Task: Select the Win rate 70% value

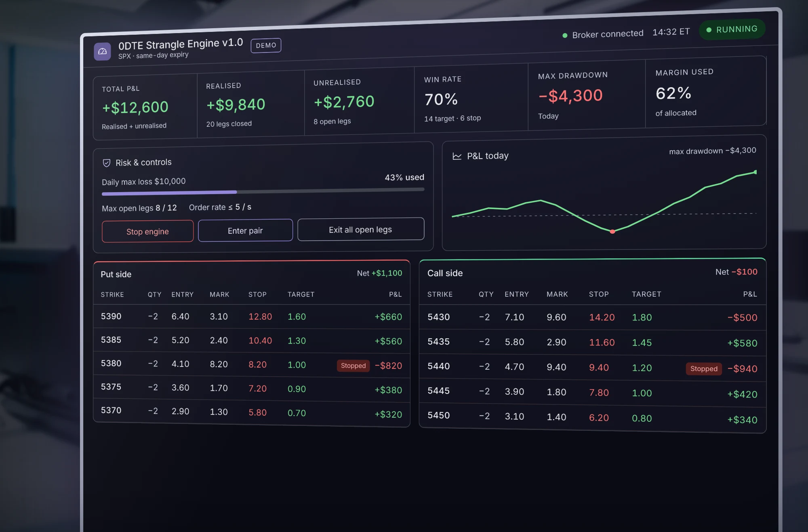Action: (441, 99)
